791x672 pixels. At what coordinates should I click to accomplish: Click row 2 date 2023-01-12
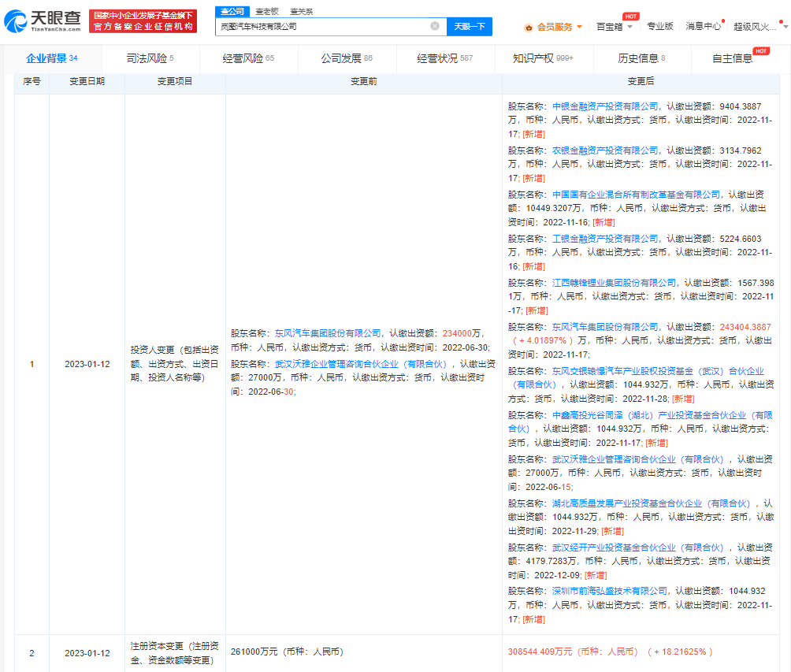click(87, 653)
